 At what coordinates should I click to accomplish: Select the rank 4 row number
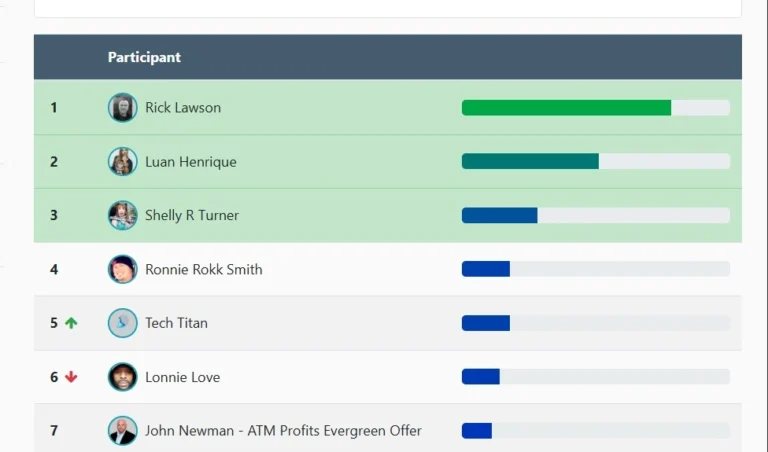click(x=54, y=269)
